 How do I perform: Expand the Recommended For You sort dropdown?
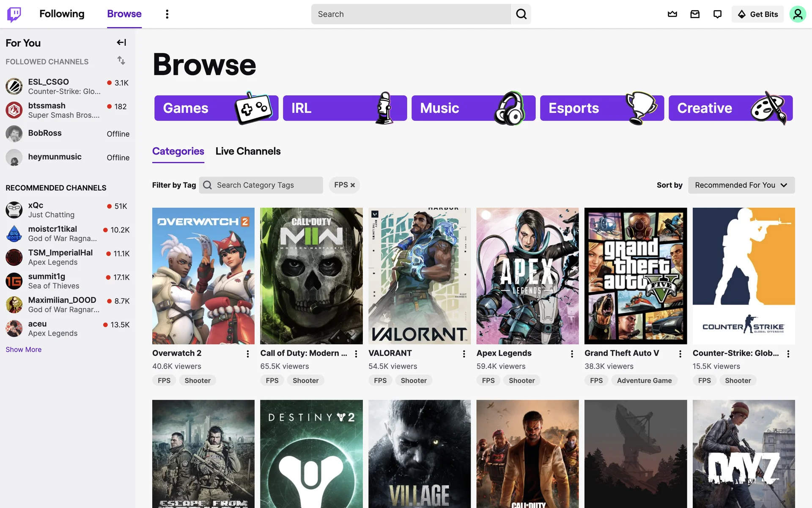(x=741, y=185)
